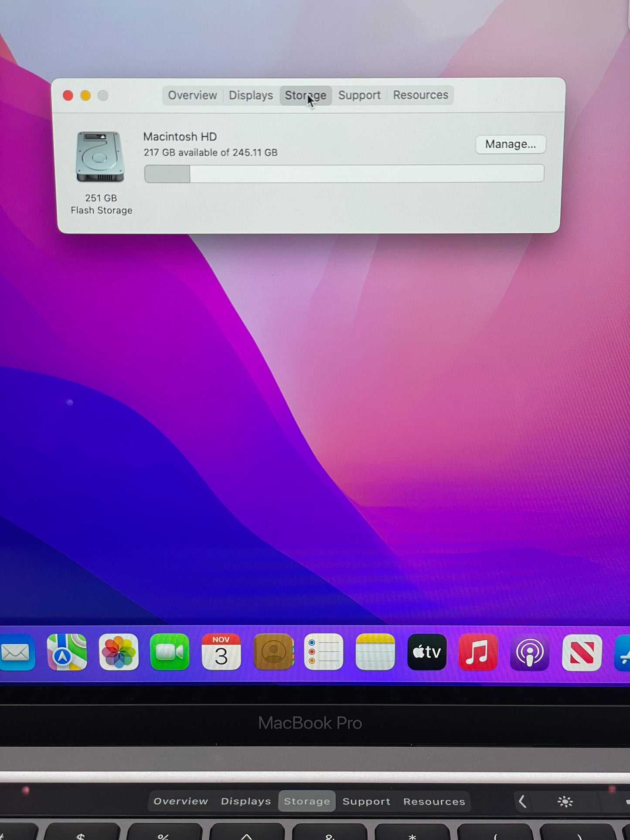
Task: Launch Podcasts from the Dock
Action: [x=529, y=653]
